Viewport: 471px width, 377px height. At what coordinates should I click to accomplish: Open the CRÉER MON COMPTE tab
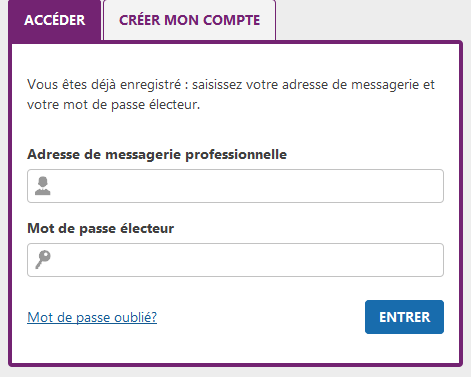click(189, 20)
